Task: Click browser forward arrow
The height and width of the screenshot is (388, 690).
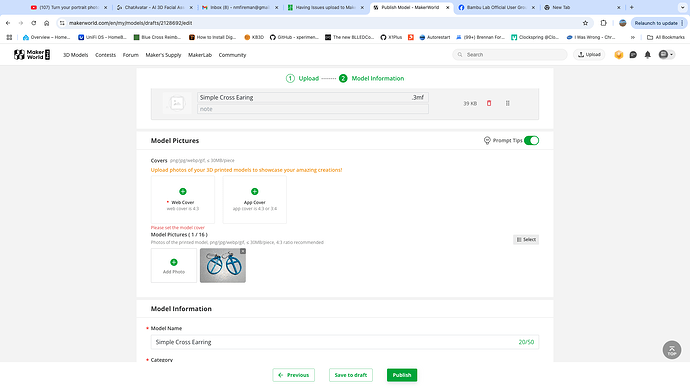Action: pyautogui.click(x=21, y=23)
